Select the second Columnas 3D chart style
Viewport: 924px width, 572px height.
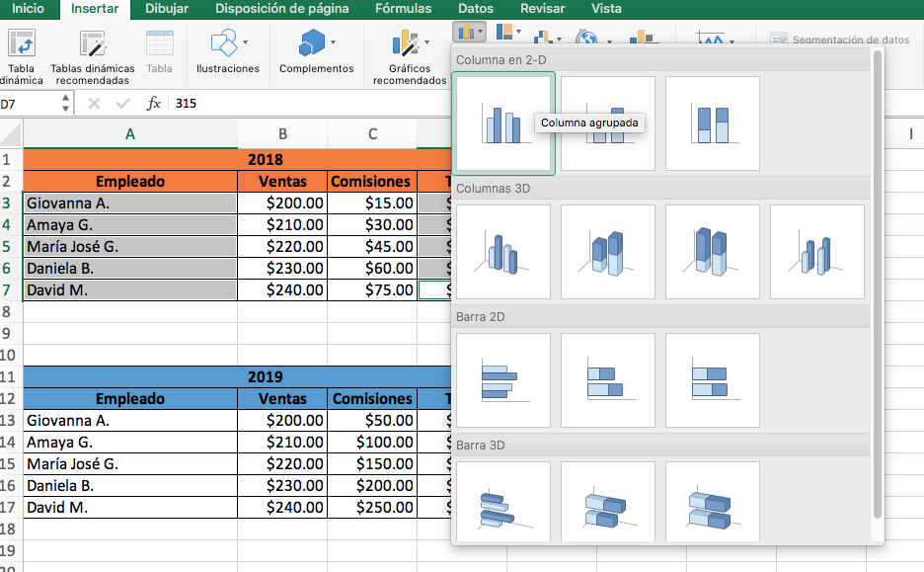click(x=607, y=251)
